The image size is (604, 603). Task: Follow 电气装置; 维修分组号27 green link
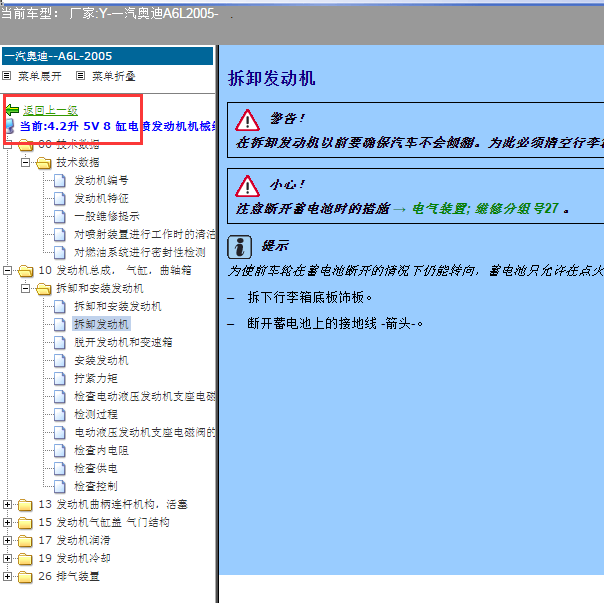point(485,208)
